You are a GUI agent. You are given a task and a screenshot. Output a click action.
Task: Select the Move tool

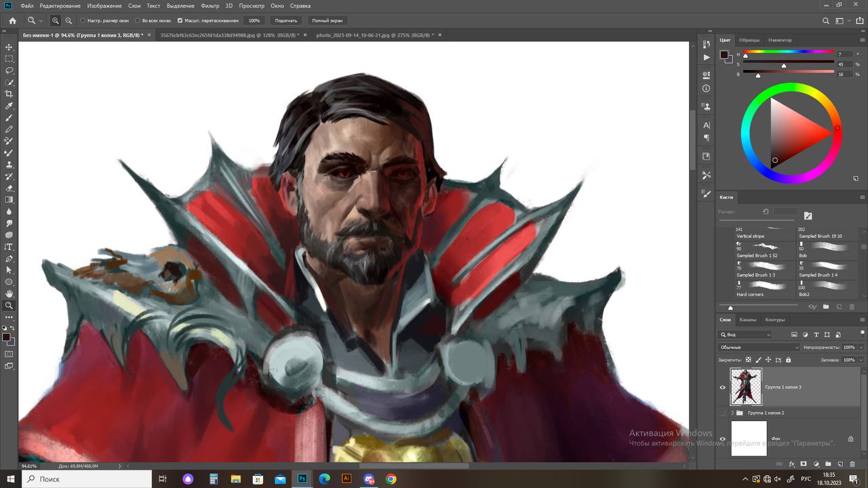point(9,47)
